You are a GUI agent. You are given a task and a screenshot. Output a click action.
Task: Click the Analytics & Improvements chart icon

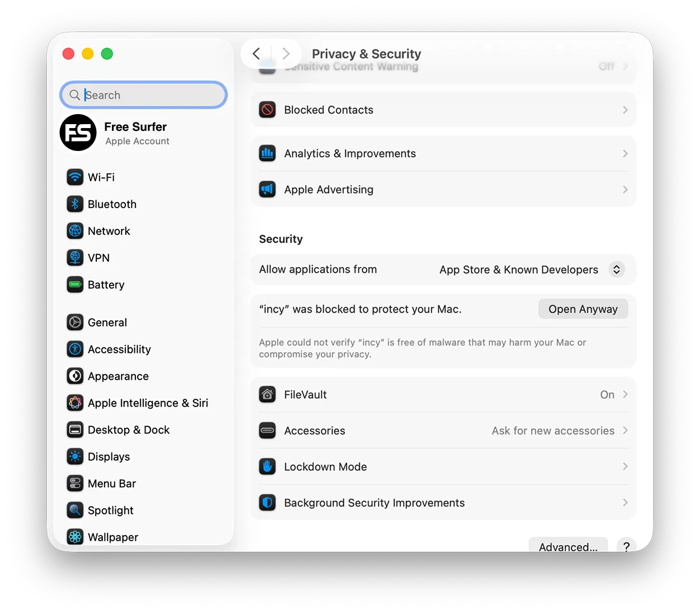click(267, 153)
